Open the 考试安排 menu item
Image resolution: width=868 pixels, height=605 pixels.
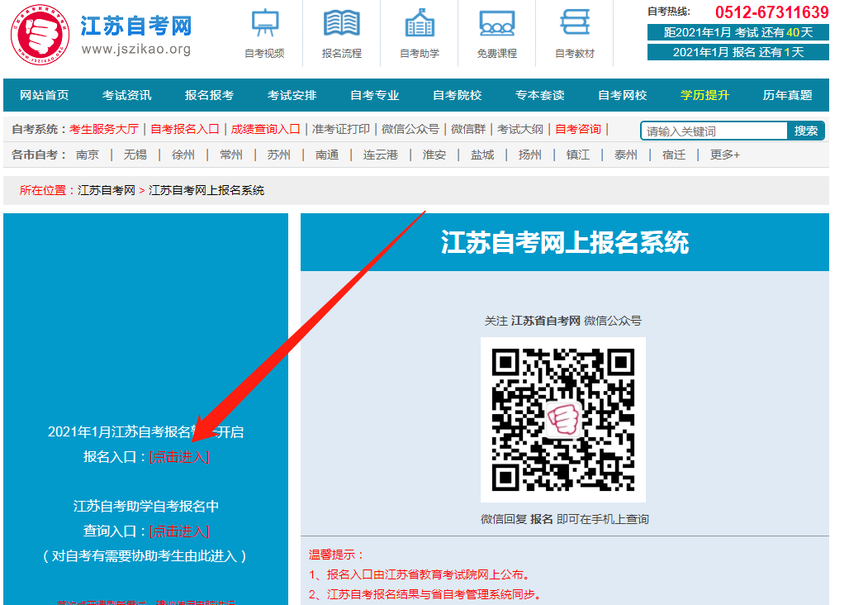292,95
